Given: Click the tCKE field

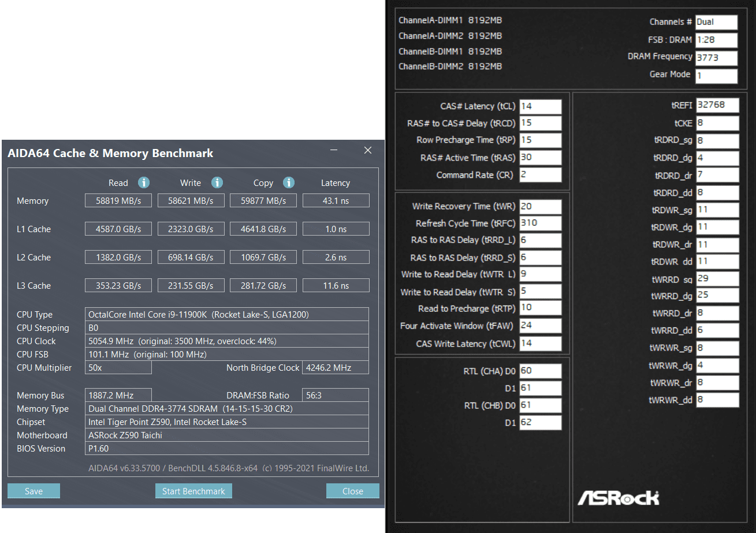Looking at the screenshot, I should 717,123.
